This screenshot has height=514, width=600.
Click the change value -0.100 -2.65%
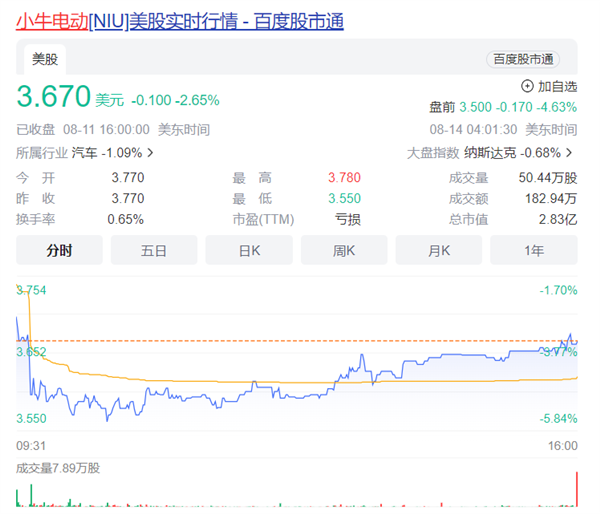point(175,100)
